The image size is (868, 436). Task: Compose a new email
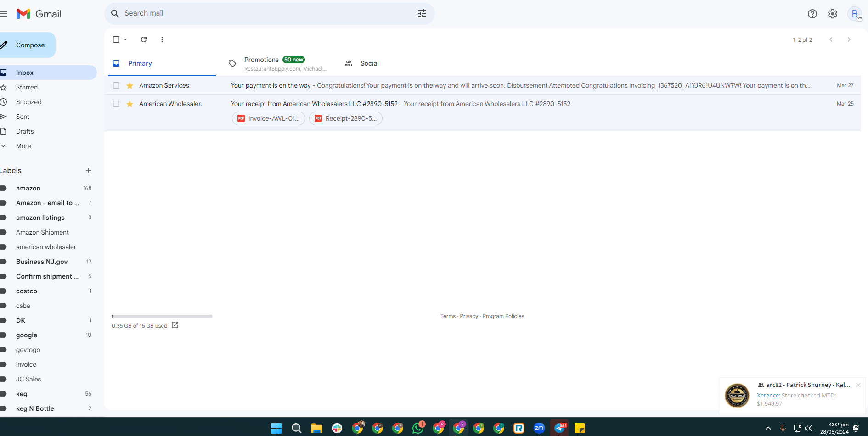(27, 45)
